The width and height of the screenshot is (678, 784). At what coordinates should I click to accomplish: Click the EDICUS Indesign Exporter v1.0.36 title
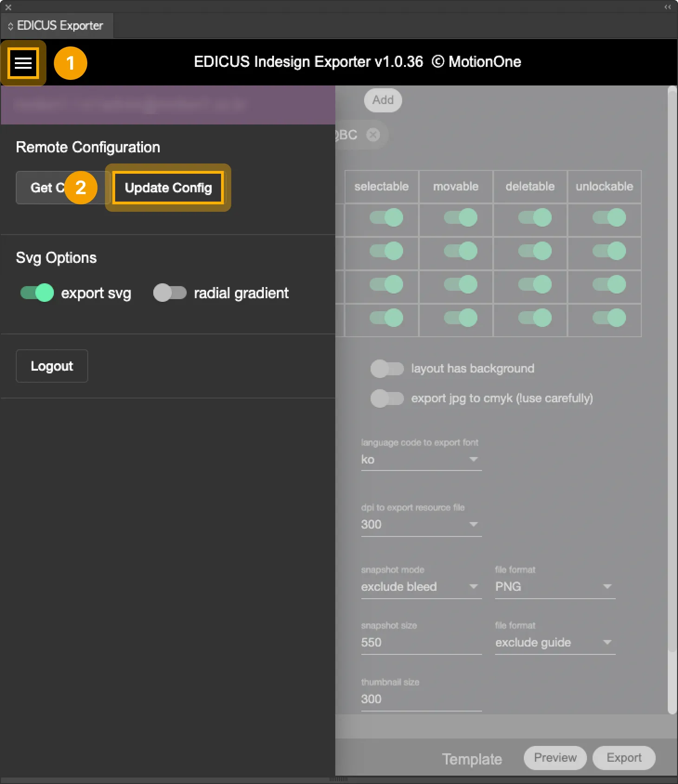(308, 62)
